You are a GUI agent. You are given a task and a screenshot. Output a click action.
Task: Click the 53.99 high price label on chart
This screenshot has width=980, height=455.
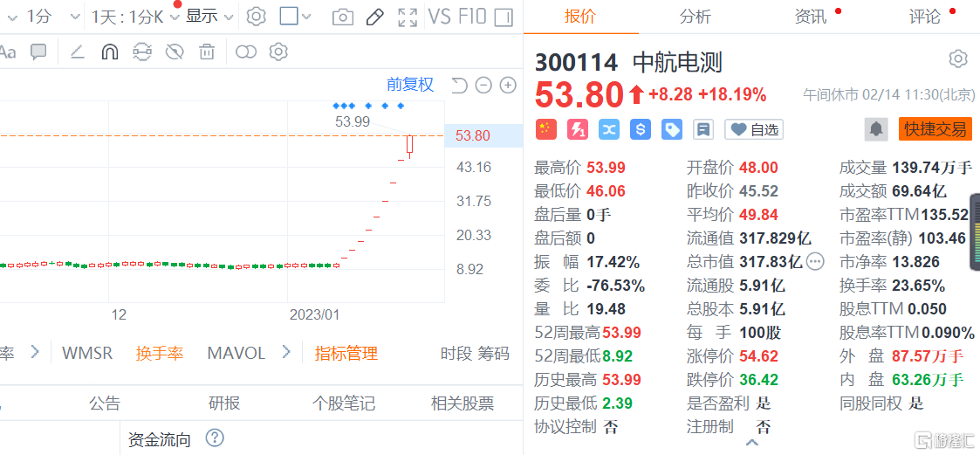click(353, 121)
